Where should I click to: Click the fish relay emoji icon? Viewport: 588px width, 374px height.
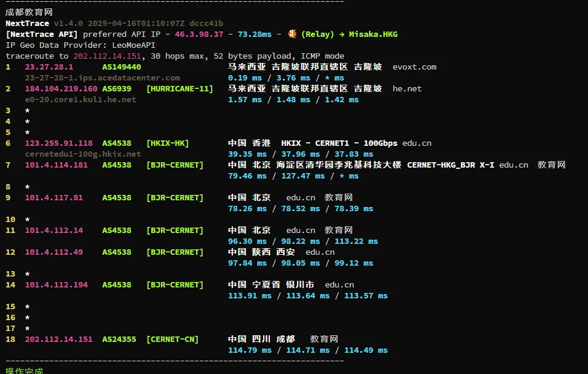point(292,34)
